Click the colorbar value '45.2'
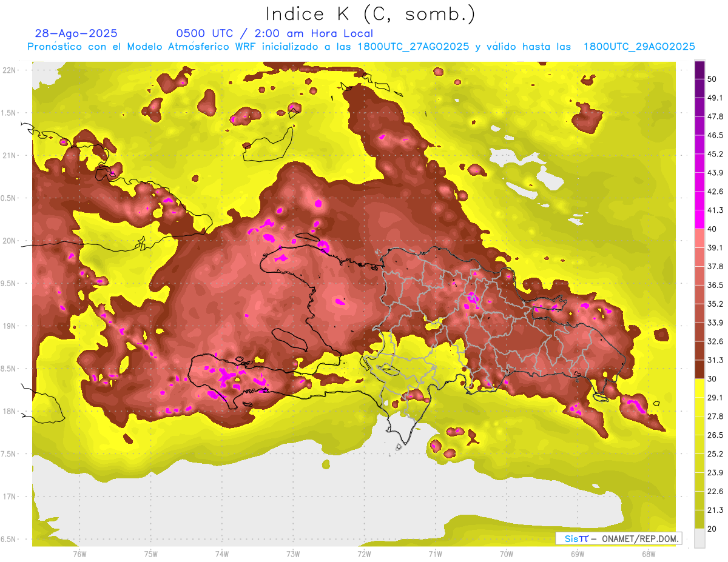 [715, 154]
